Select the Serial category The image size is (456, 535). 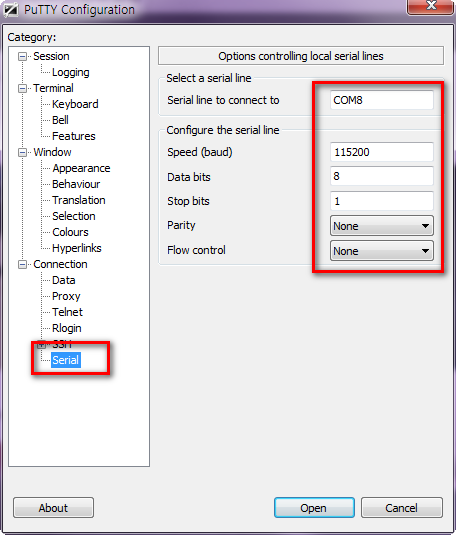(66, 360)
